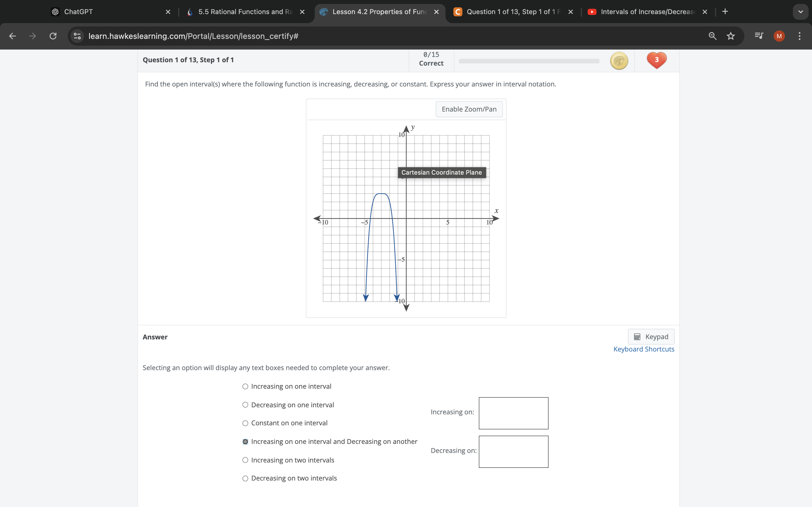The width and height of the screenshot is (812, 507).
Task: Select the Increasing on one interval option
Action: (x=245, y=386)
